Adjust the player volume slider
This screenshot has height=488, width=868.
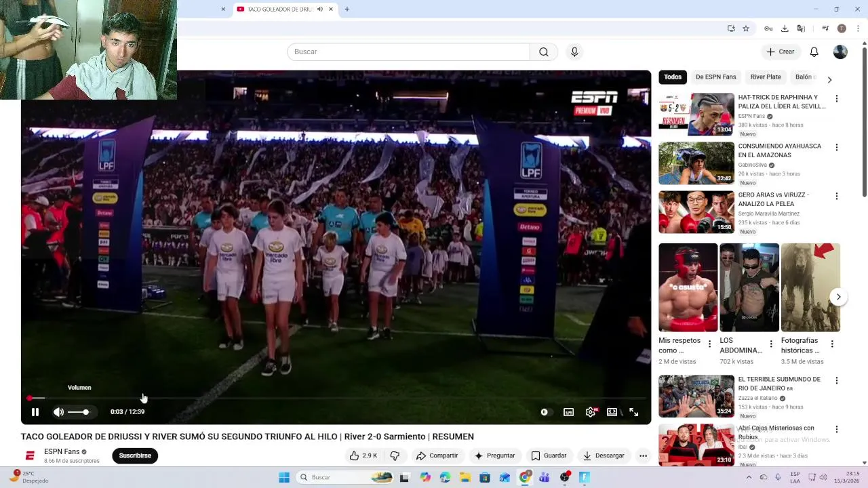pos(79,412)
